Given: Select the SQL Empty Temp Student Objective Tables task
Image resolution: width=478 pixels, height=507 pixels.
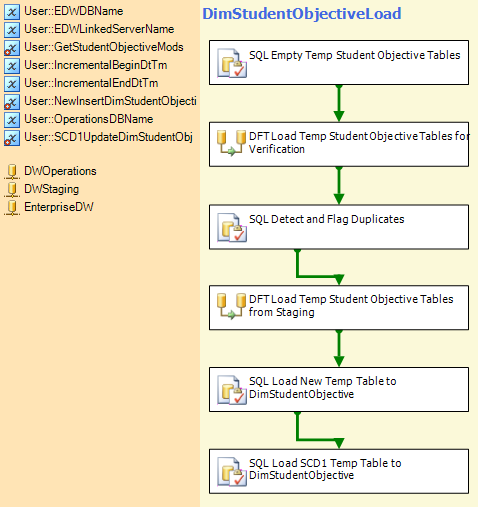Looking at the screenshot, I should point(339,63).
